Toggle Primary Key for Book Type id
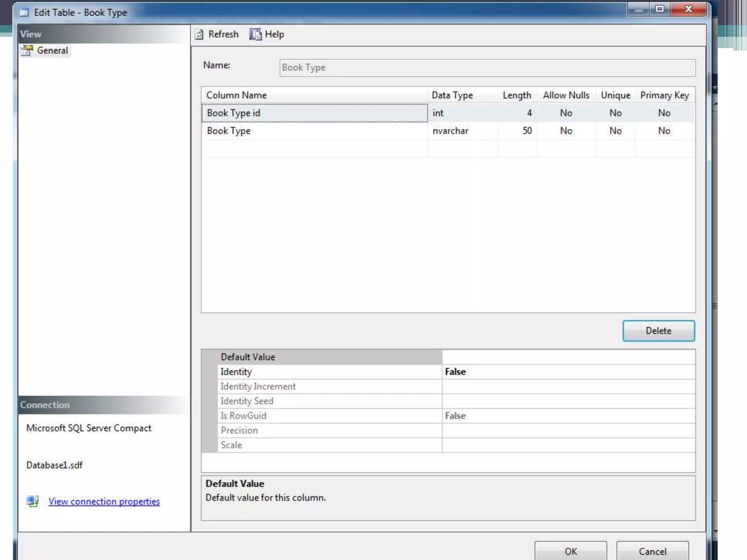Viewport: 747px width, 560px height. [x=664, y=113]
